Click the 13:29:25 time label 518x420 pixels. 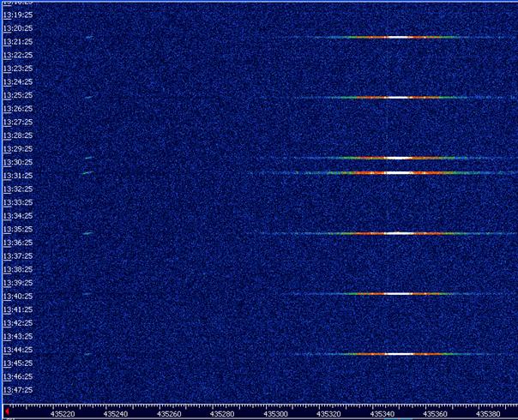click(18, 149)
